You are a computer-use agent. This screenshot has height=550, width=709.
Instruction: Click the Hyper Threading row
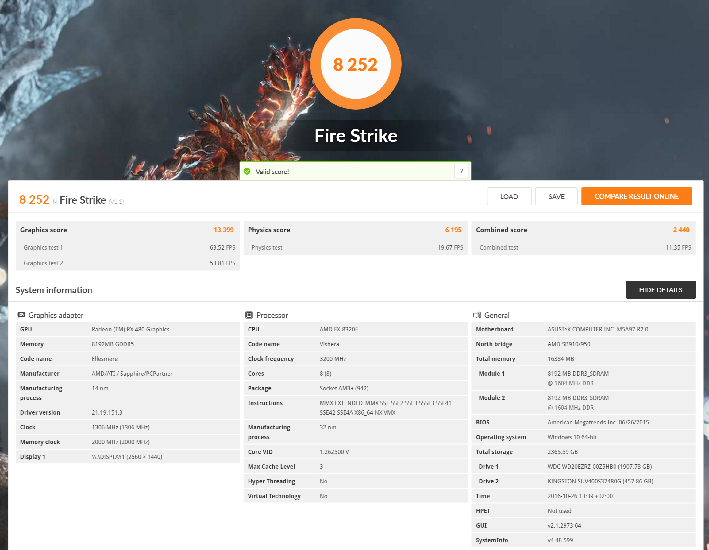pos(356,481)
